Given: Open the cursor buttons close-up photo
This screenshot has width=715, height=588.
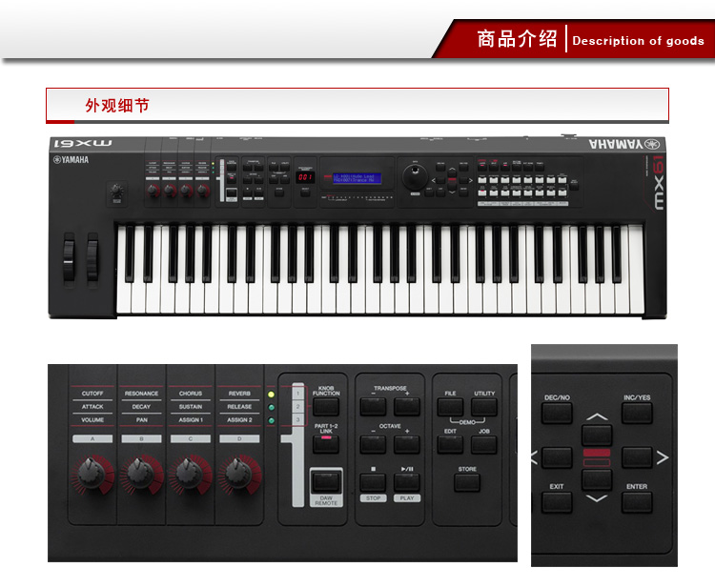Looking at the screenshot, I should point(604,456).
